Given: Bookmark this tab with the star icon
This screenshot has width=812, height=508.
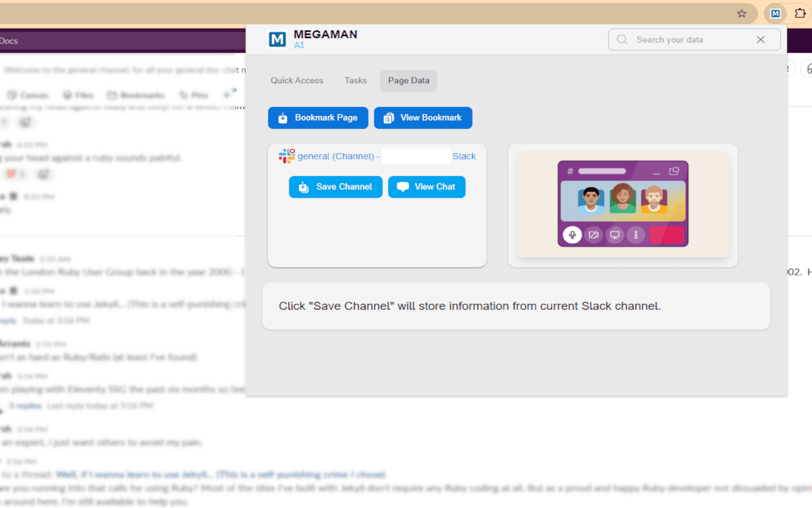Looking at the screenshot, I should [742, 13].
